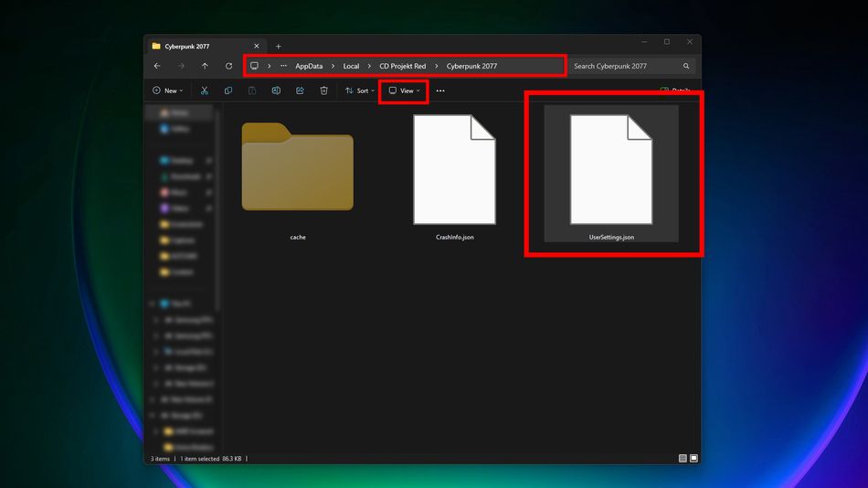Image resolution: width=868 pixels, height=488 pixels.
Task: Open the See more three-dots menu
Action: click(440, 90)
